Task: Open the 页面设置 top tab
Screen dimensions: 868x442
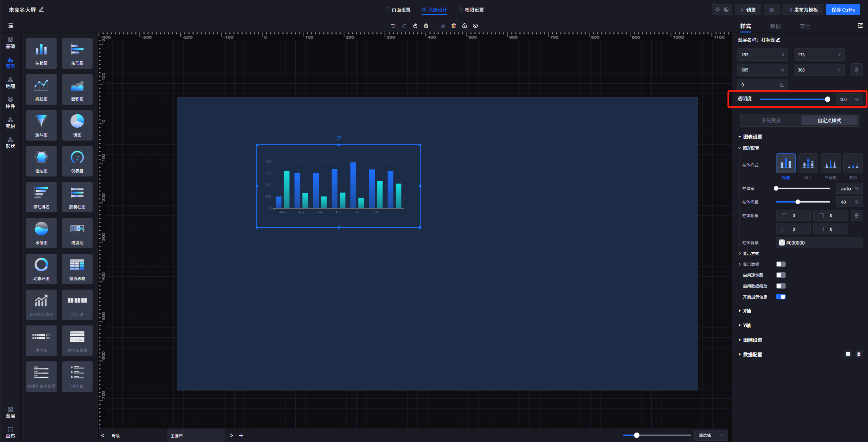Action: tap(398, 10)
